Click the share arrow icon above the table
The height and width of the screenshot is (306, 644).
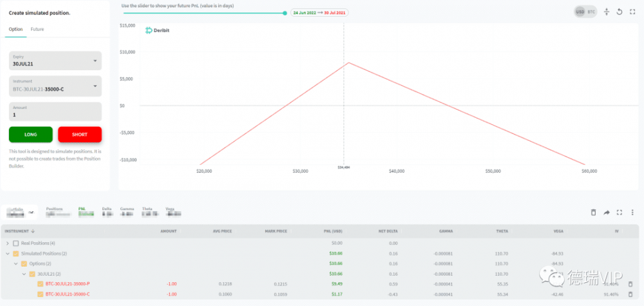(606, 212)
